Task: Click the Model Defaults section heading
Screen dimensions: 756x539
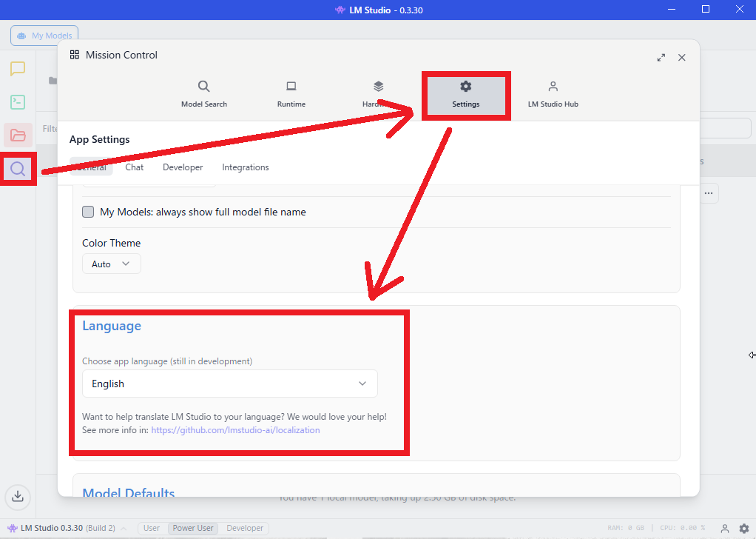Action: click(129, 492)
